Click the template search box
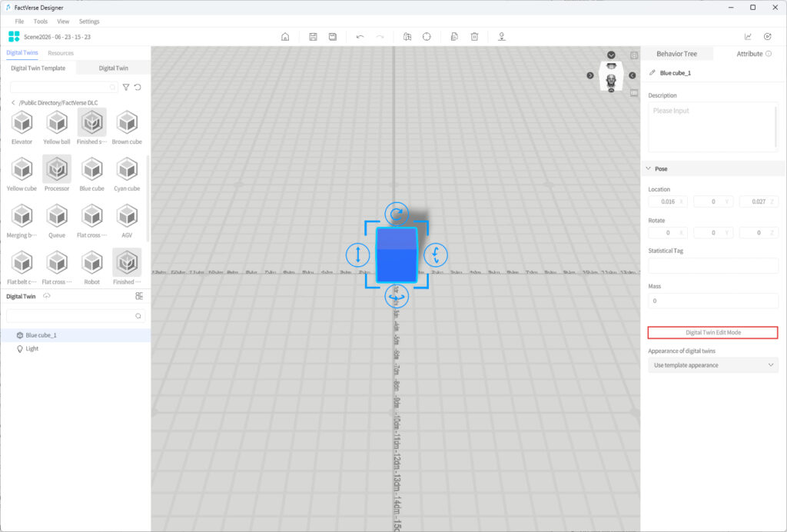 click(64, 88)
